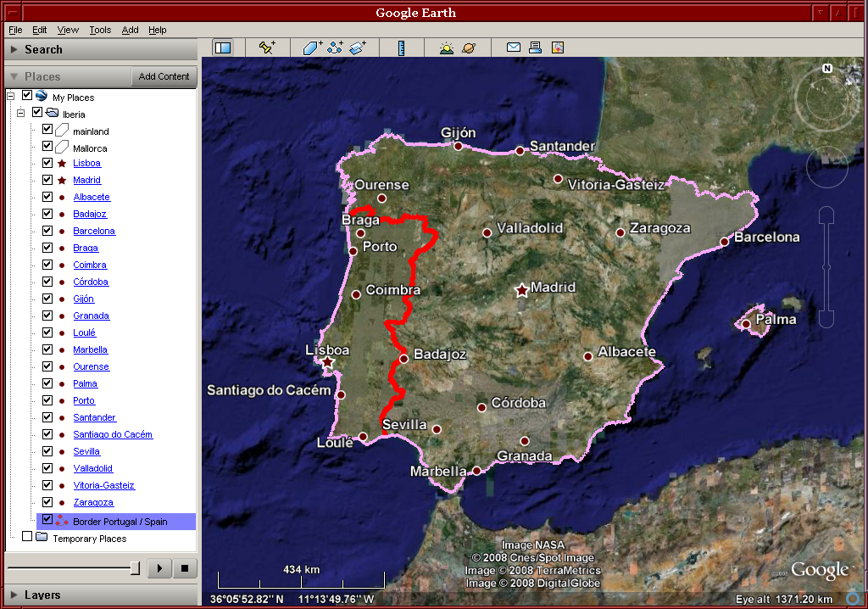Toggle the mainland polygon checkbox
The height and width of the screenshot is (609, 868).
(x=47, y=129)
